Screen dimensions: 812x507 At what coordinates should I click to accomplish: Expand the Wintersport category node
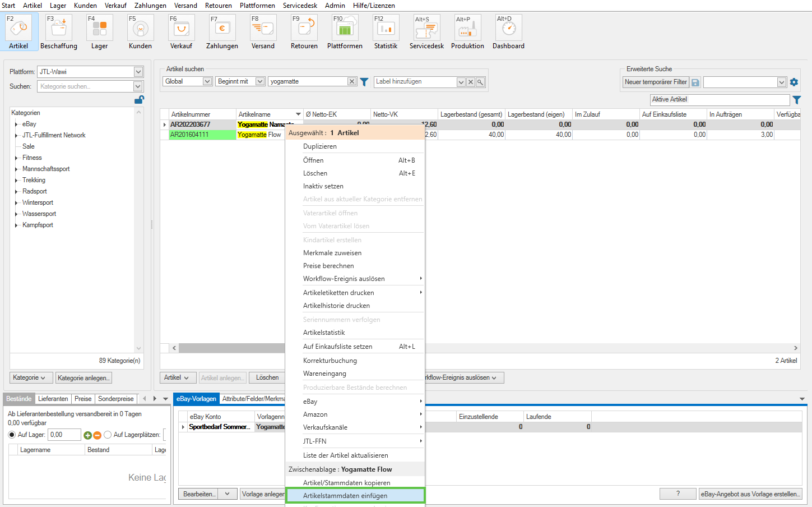coord(16,203)
